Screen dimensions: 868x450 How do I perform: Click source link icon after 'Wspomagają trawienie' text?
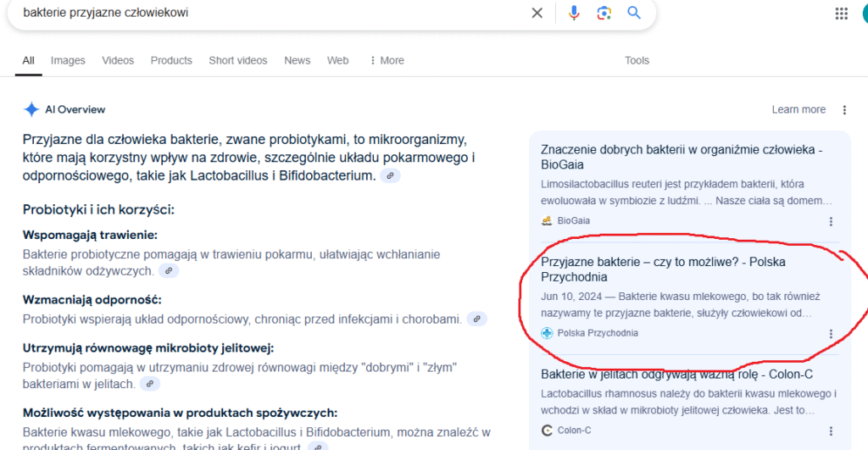pos(169,271)
